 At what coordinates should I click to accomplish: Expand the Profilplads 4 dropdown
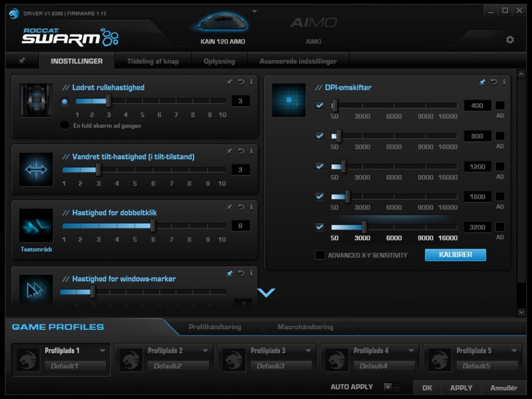click(x=411, y=351)
